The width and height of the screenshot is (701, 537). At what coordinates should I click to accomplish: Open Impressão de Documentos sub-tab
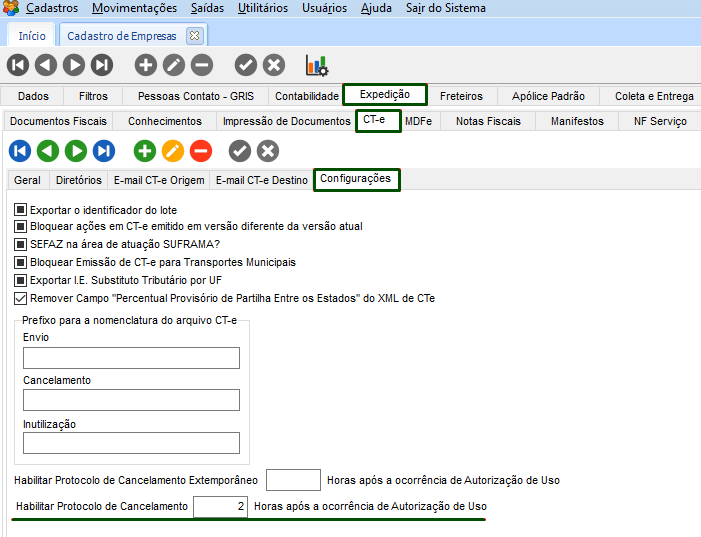pyautogui.click(x=286, y=121)
